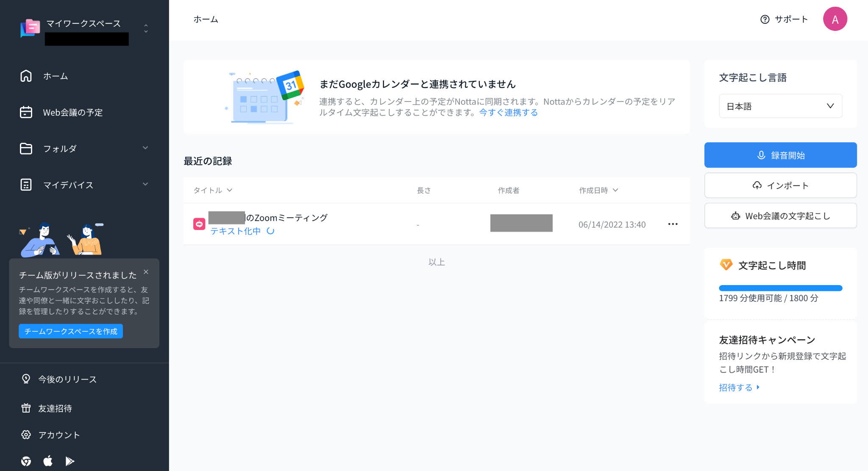
Task: Sort records by 作成日時 column
Action: tap(598, 190)
